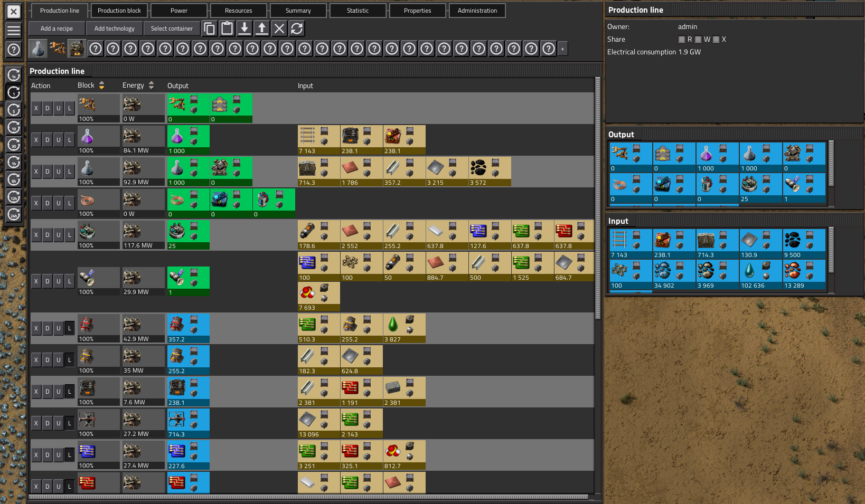Set the time base to 1h
Screen dimensions: 865x504
pos(14,162)
